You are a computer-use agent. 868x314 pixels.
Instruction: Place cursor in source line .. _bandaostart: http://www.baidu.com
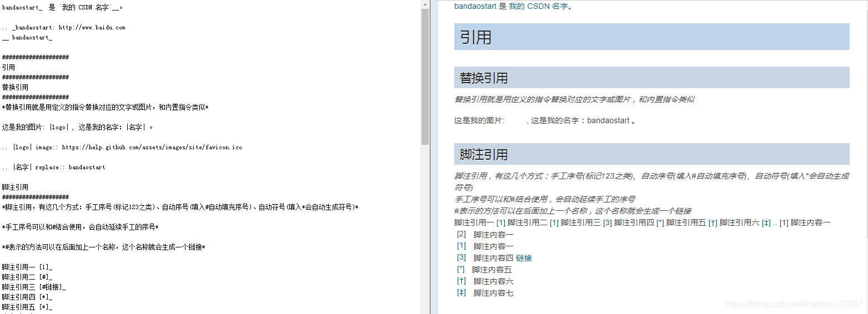click(x=64, y=27)
